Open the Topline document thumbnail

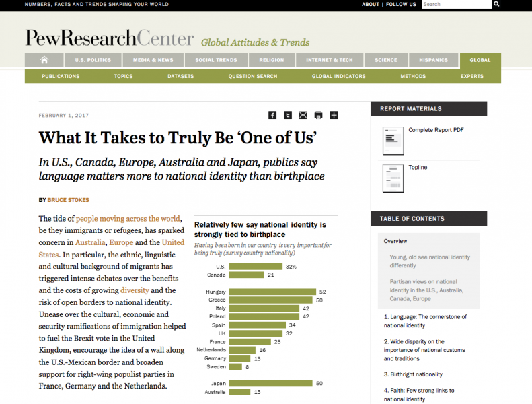click(393, 178)
